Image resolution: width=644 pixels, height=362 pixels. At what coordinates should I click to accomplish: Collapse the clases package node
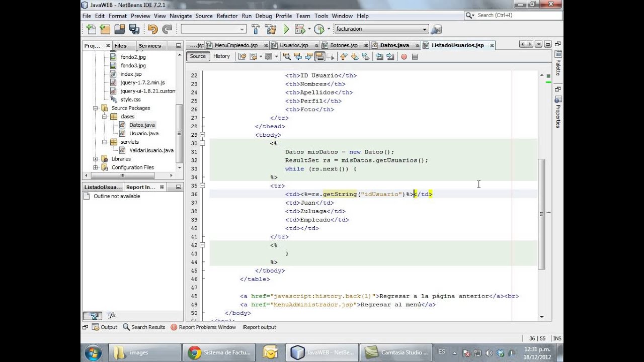click(x=105, y=117)
